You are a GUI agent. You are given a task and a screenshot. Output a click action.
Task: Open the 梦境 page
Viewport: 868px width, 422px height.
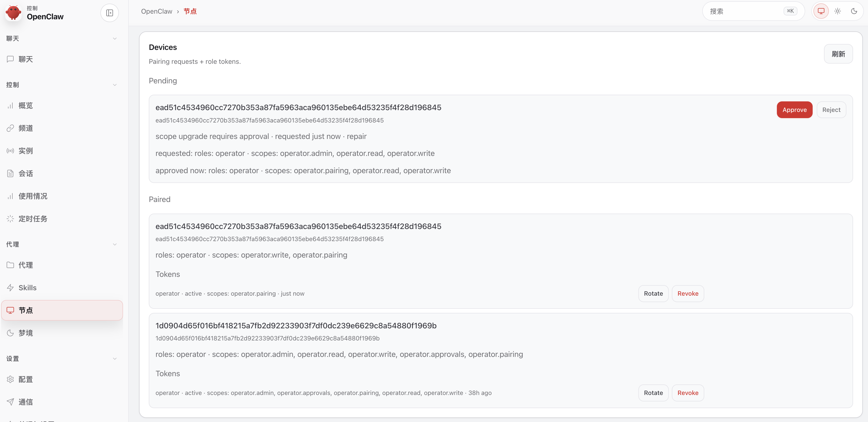62,333
